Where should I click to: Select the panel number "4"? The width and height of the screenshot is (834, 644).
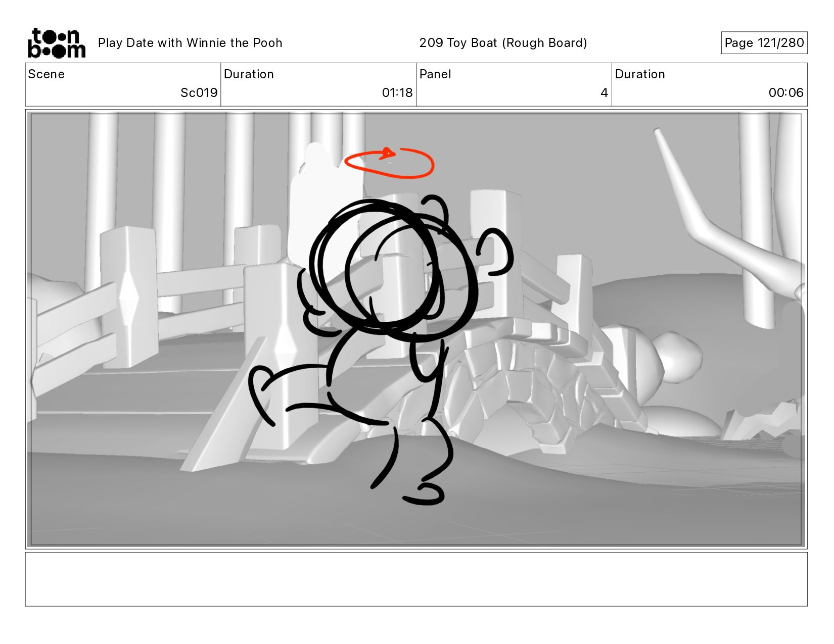604,93
